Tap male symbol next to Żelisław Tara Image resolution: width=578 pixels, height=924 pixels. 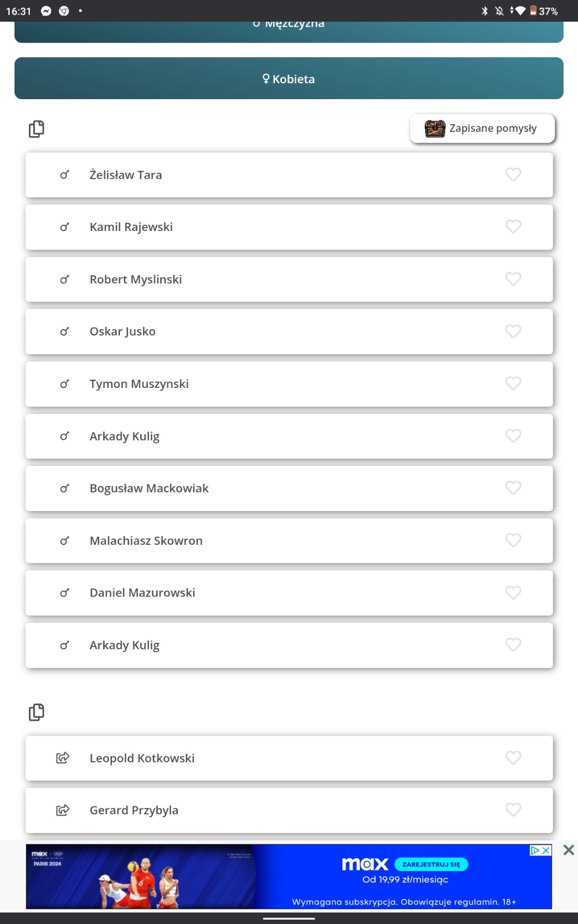point(64,175)
